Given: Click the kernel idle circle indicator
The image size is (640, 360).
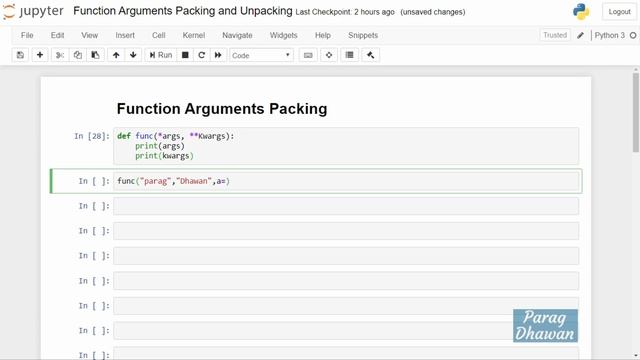Looking at the screenshot, I should [633, 36].
